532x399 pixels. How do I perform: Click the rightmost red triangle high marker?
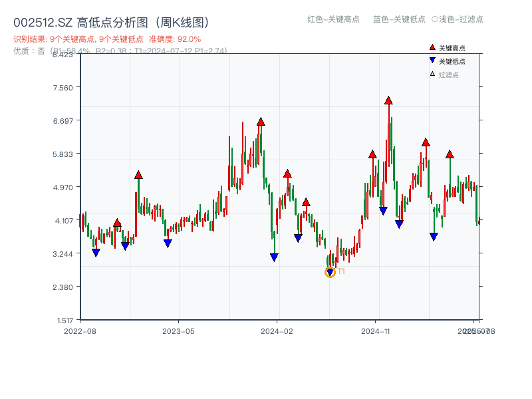pos(450,155)
